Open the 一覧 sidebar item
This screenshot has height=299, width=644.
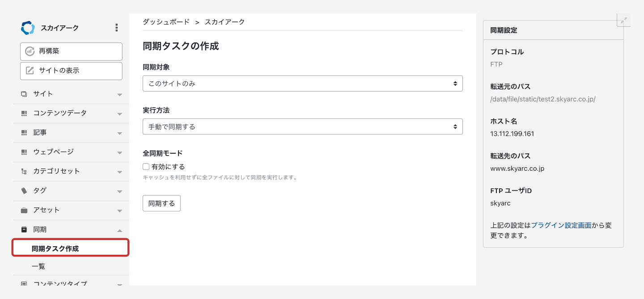38,266
